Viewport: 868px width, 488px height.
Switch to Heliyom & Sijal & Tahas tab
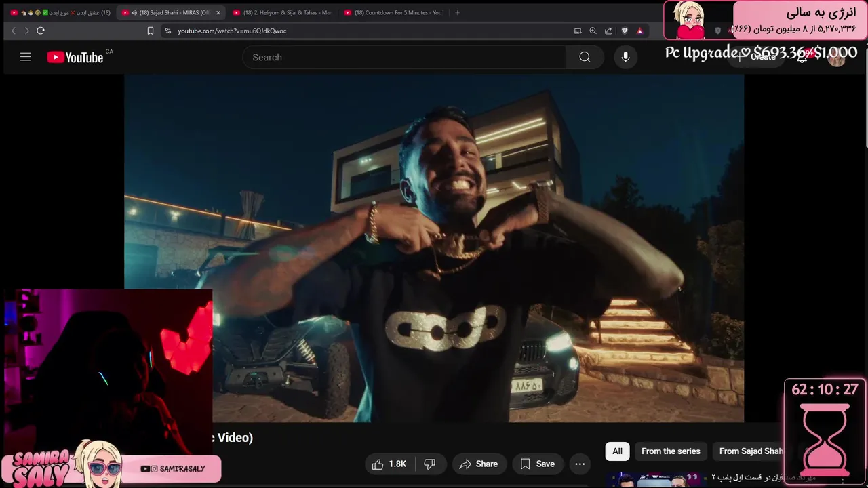pyautogui.click(x=282, y=12)
